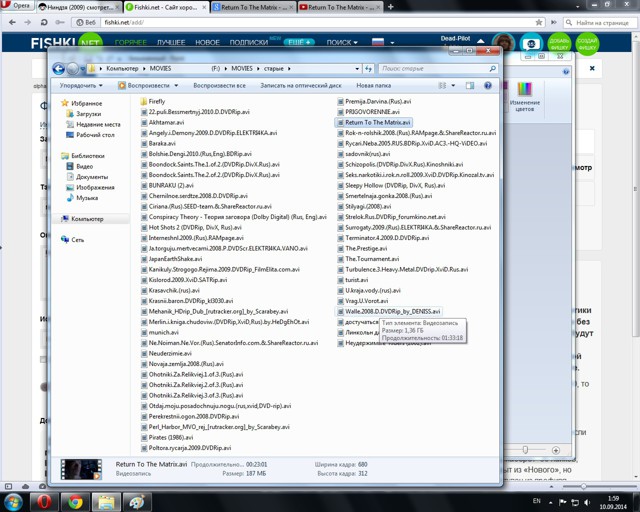Click the Explorer forward navigation arrow
The height and width of the screenshot is (512, 640).
point(73,69)
